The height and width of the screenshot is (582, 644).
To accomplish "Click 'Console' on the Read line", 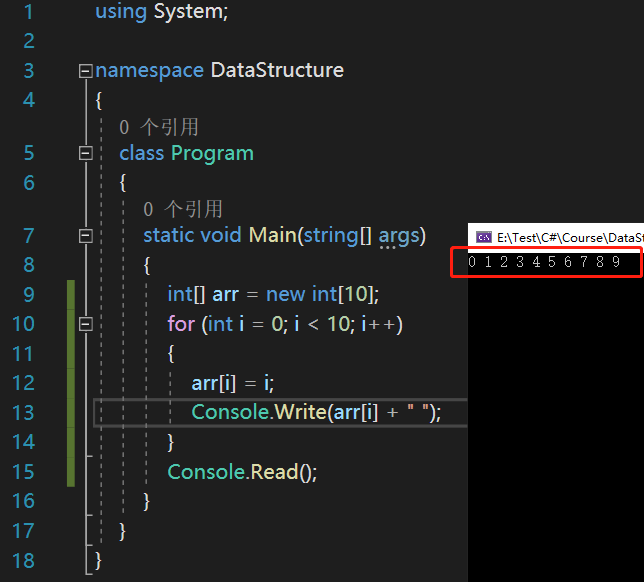I will coord(207,472).
